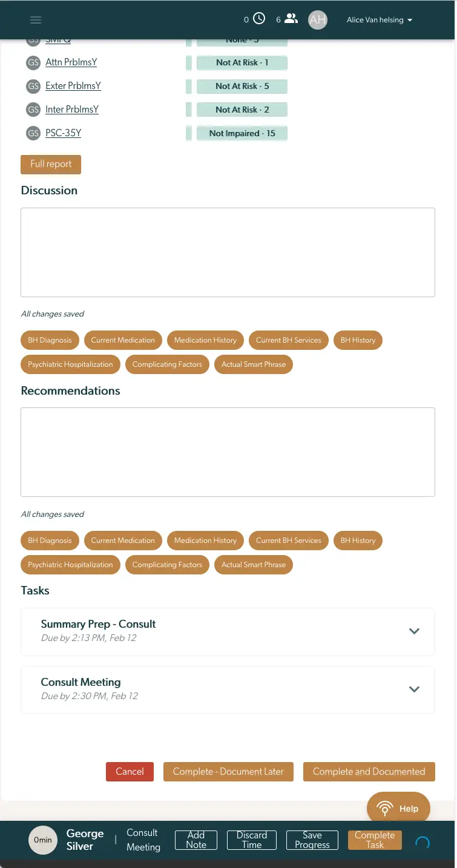Open the Exter PrblmsY report link

tap(73, 86)
